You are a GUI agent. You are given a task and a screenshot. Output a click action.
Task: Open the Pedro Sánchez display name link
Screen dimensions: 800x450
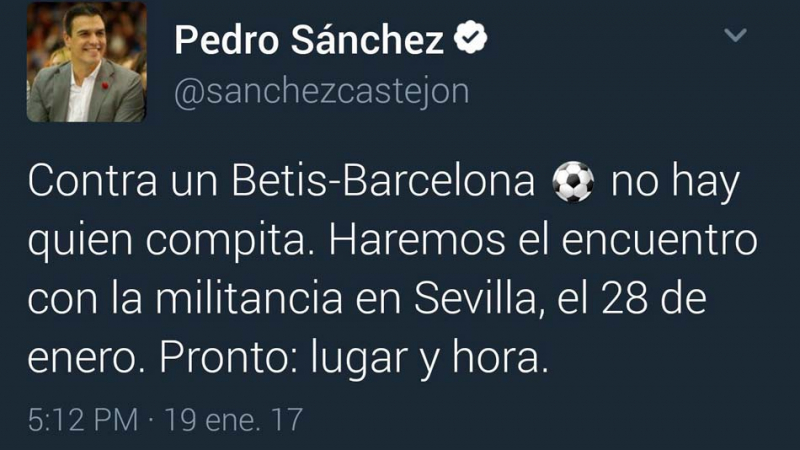pos(309,40)
